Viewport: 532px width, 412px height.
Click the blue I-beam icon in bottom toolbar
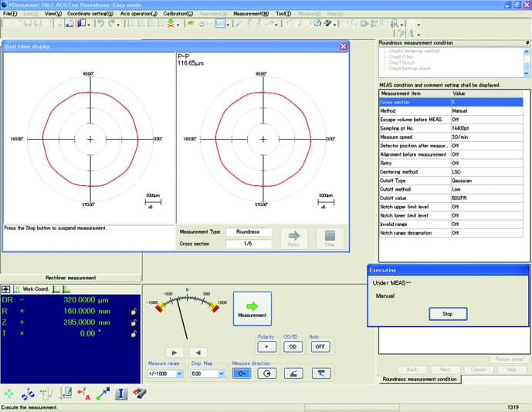121,393
